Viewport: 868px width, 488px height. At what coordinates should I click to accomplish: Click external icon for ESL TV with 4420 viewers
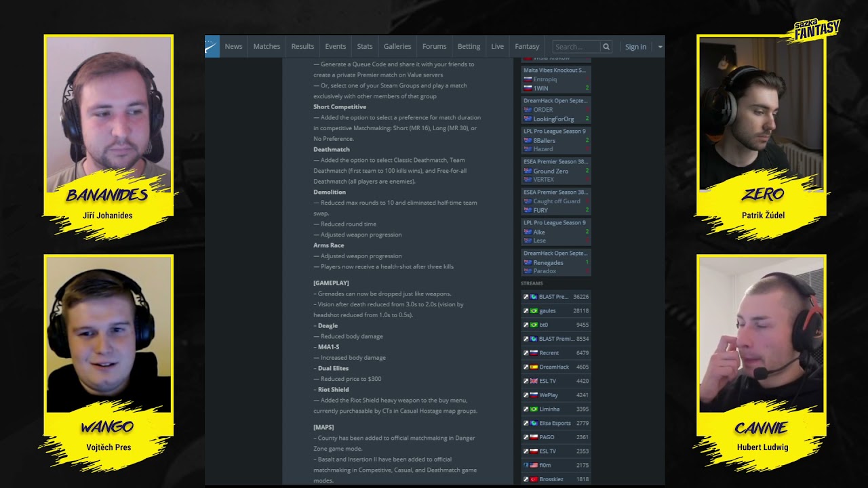pos(526,381)
